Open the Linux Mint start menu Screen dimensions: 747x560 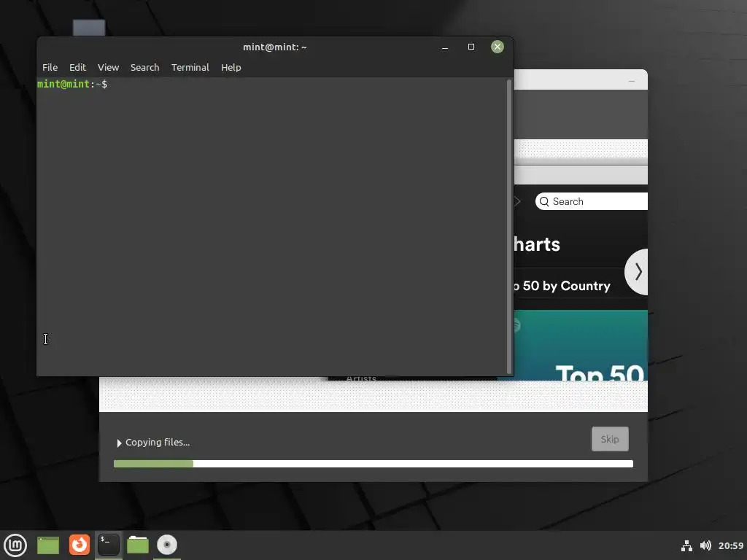click(15, 545)
